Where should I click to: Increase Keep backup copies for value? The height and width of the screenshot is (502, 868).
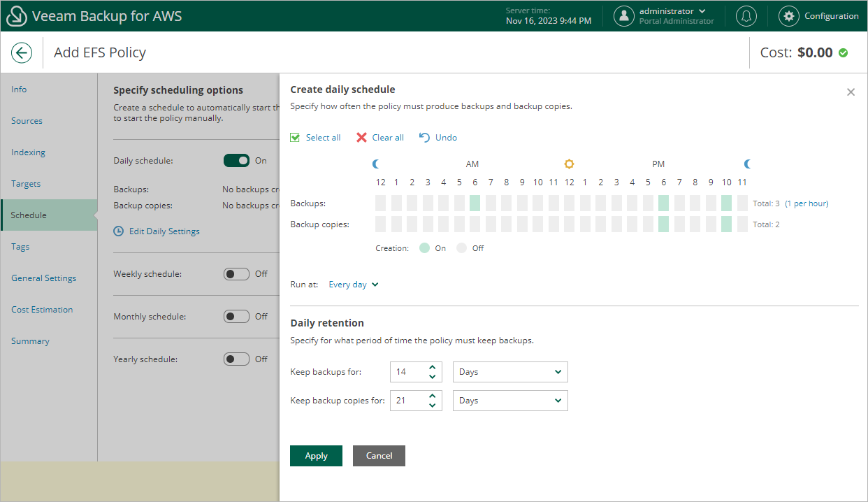(432, 396)
